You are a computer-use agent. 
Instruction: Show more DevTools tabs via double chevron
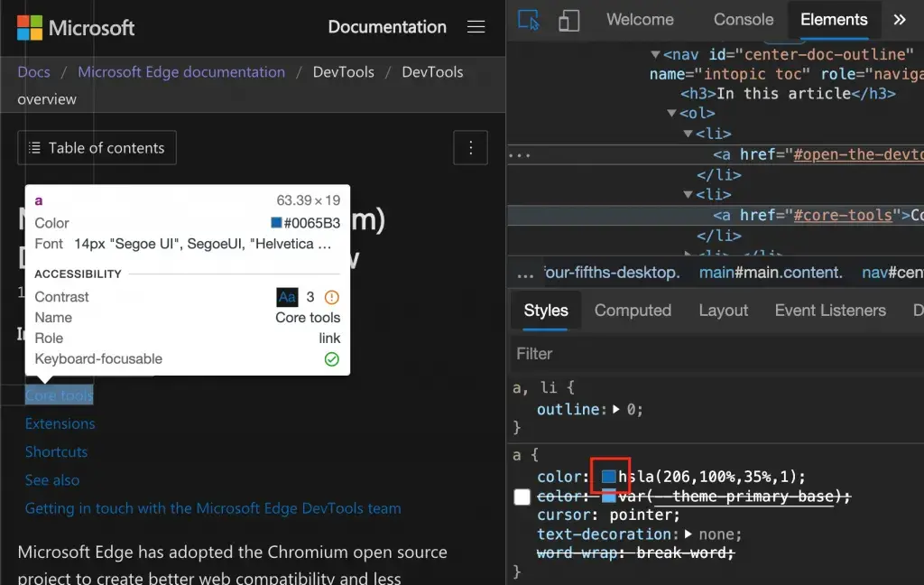900,20
